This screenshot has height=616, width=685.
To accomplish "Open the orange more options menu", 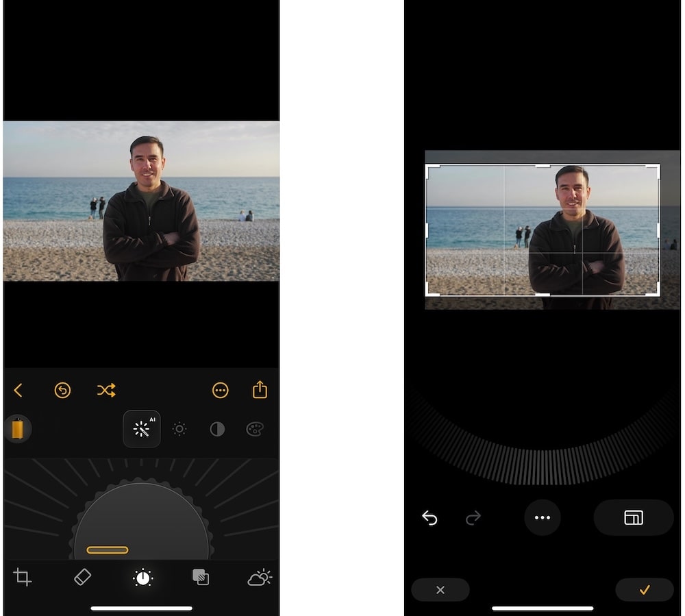I will click(x=220, y=391).
